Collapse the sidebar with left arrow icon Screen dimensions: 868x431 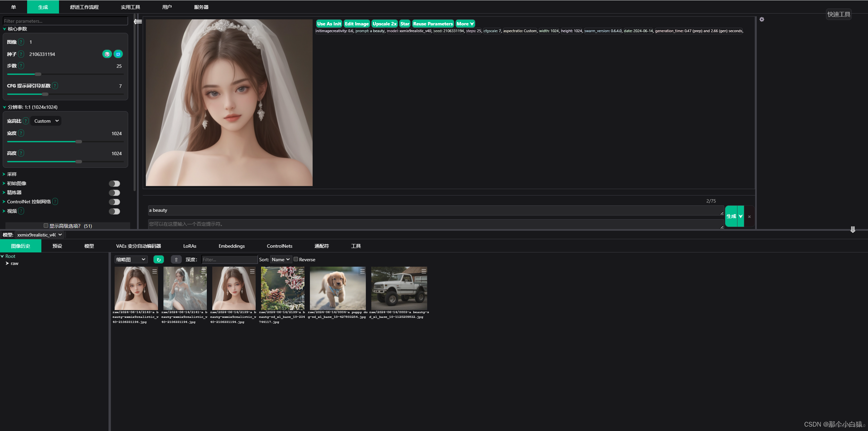coord(138,22)
